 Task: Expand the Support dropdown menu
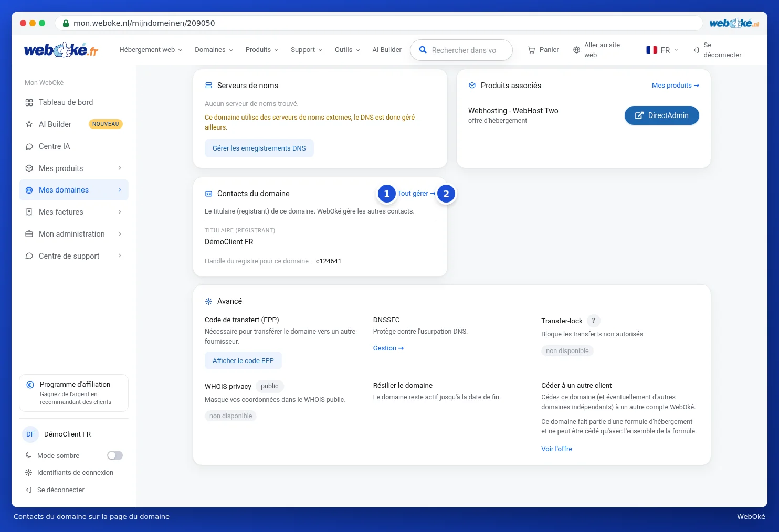(307, 50)
